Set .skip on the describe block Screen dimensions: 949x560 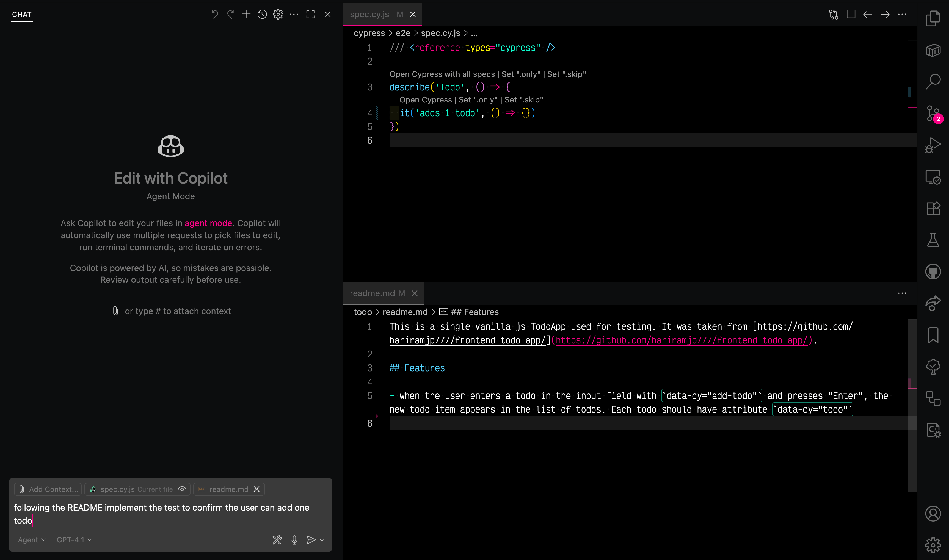click(567, 74)
